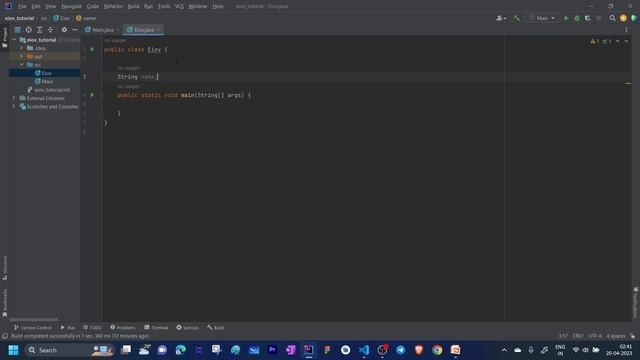The height and width of the screenshot is (360, 640).
Task: Toggle the Bookmarks side panel stripe button
Action: pyautogui.click(x=4, y=303)
